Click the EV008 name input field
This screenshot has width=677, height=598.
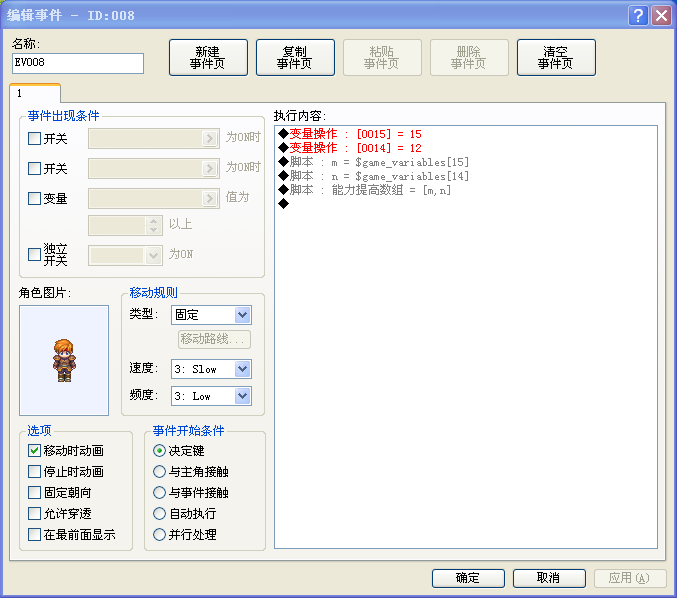pyautogui.click(x=78, y=63)
